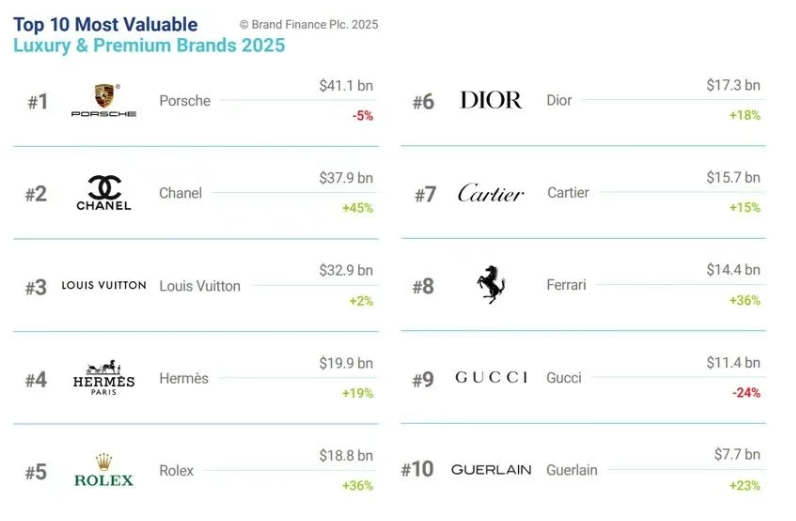Select the Guerlain wordmark logo
The height and width of the screenshot is (521, 796).
click(490, 470)
